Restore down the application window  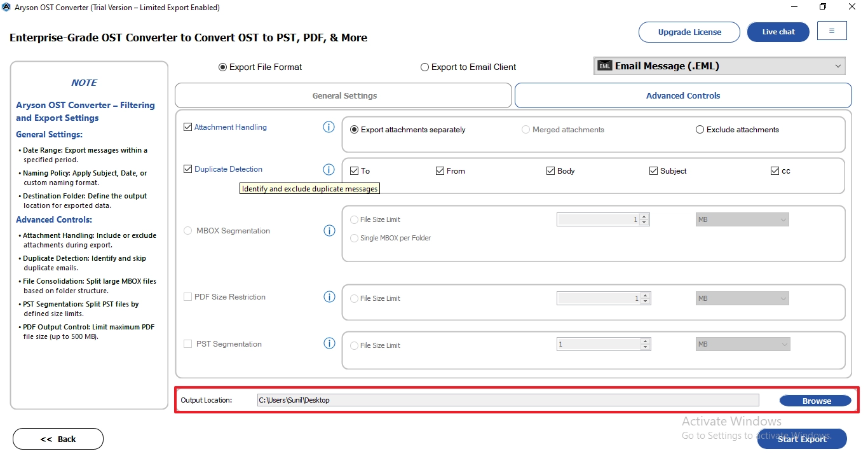[x=824, y=7]
